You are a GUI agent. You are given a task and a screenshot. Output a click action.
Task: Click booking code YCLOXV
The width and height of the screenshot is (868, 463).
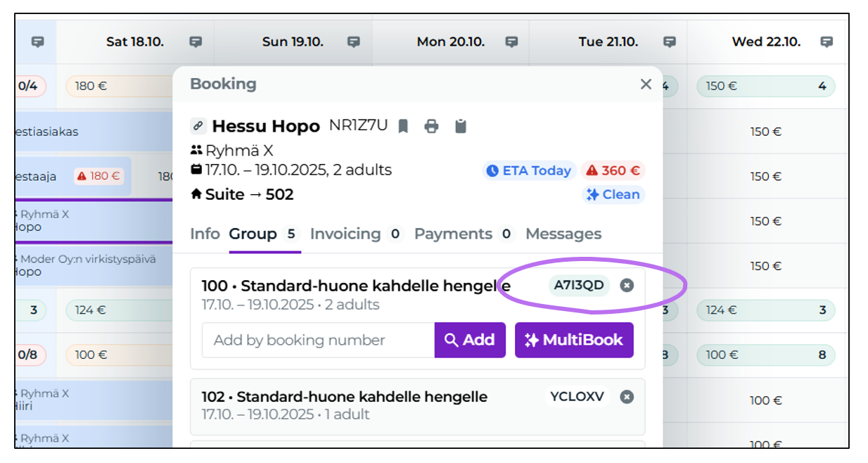(577, 397)
